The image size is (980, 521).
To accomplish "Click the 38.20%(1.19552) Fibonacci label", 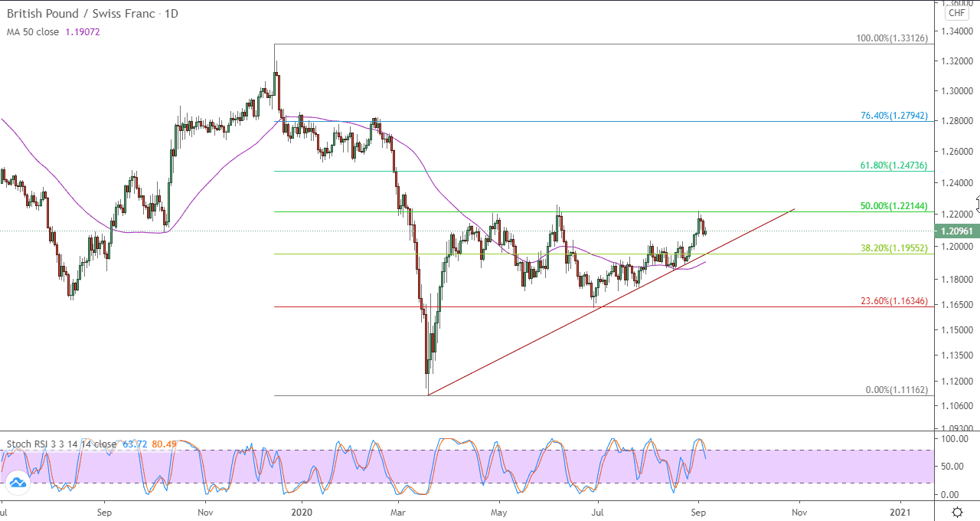I will pyautogui.click(x=894, y=248).
